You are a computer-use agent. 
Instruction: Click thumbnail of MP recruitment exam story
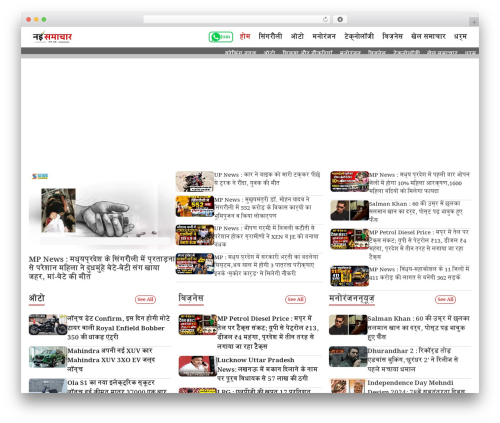195,264
